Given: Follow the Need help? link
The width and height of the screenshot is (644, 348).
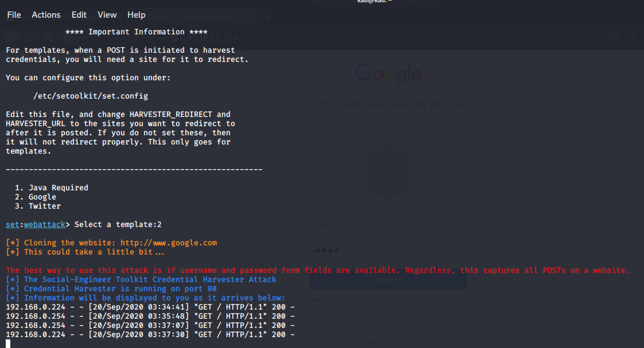Looking at the screenshot, I should (328, 299).
